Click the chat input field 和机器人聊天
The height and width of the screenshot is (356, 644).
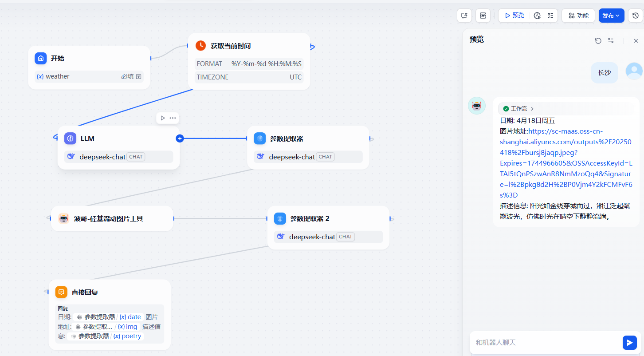pos(546,342)
